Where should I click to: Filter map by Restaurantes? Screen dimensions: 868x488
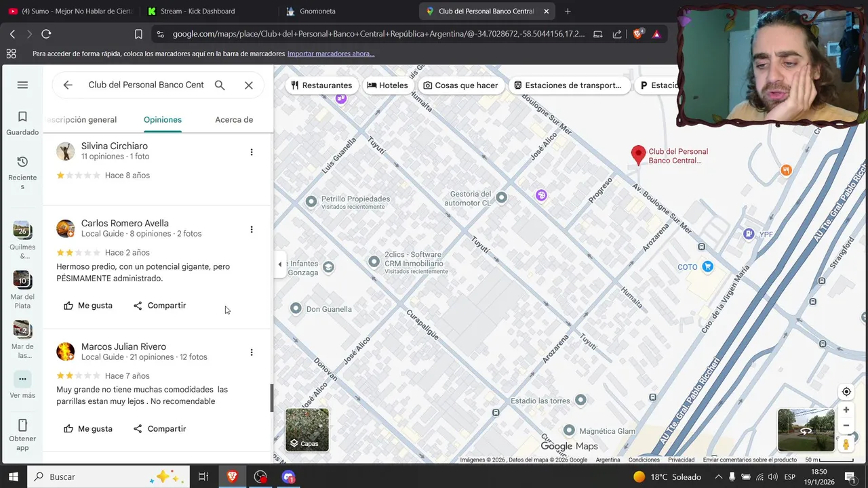[x=321, y=85]
